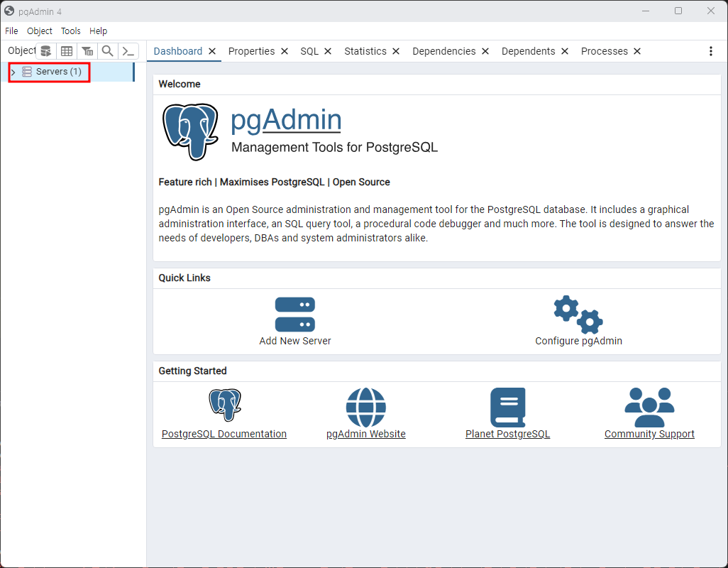Open the PostgreSQL Documentation link
Screen dimensions: 728x568
224,434
